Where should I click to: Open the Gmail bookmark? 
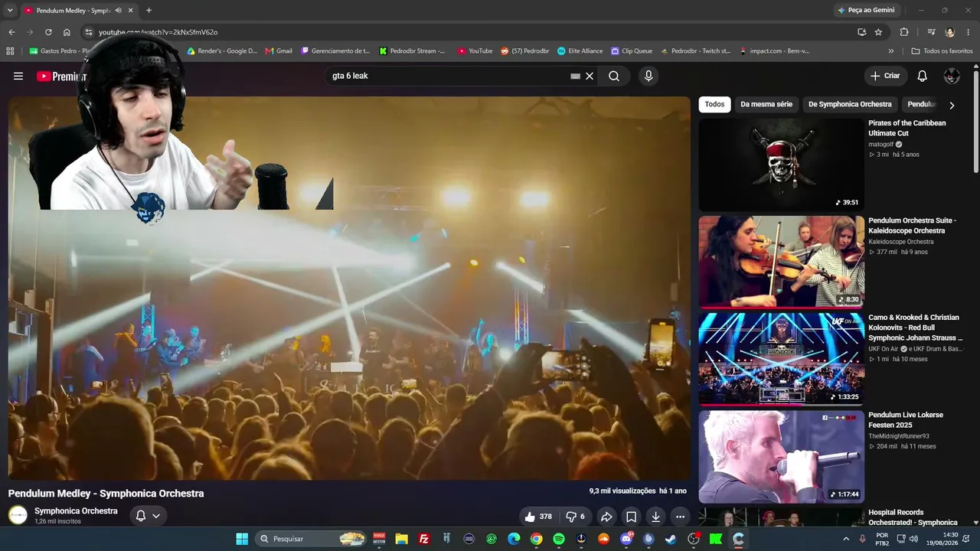click(279, 51)
